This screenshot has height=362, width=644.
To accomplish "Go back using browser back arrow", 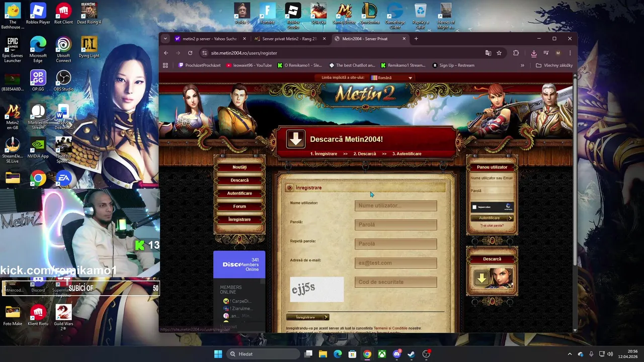I will pos(166,53).
